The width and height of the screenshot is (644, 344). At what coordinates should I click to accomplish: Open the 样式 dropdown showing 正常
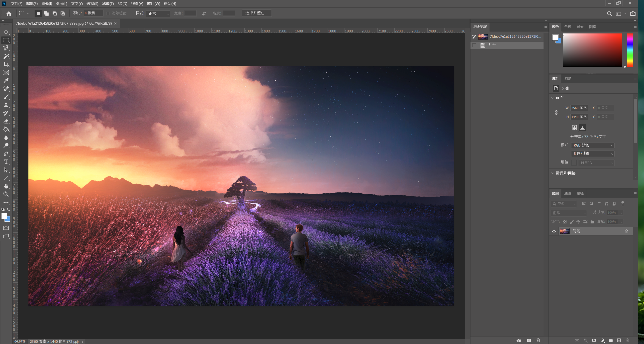159,13
